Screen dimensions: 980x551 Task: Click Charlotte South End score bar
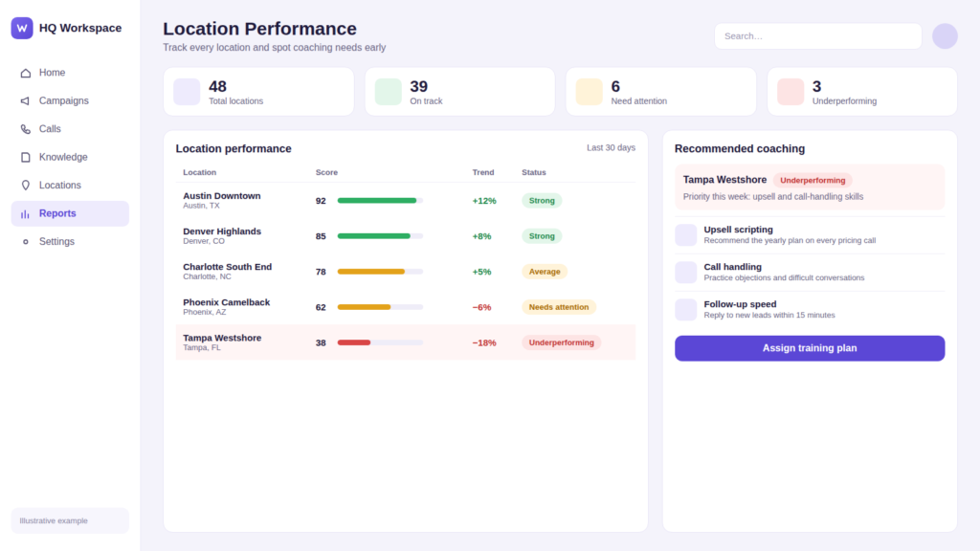(x=380, y=272)
